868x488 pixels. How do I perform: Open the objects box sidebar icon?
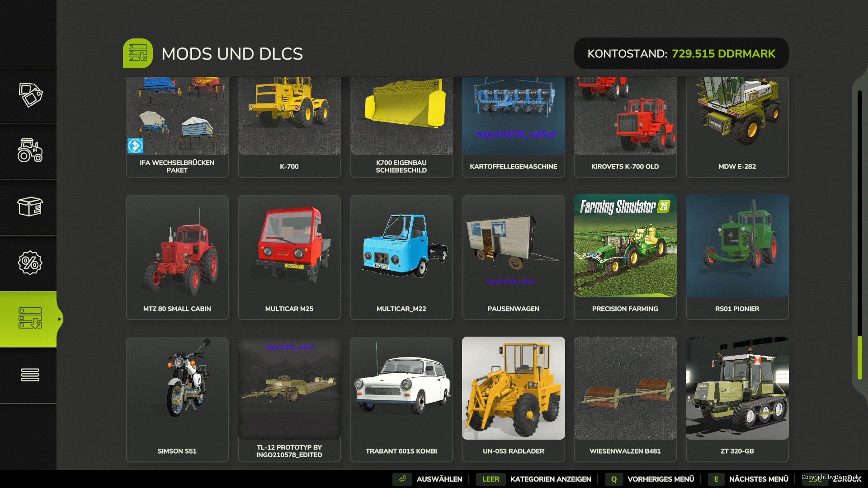(x=30, y=206)
